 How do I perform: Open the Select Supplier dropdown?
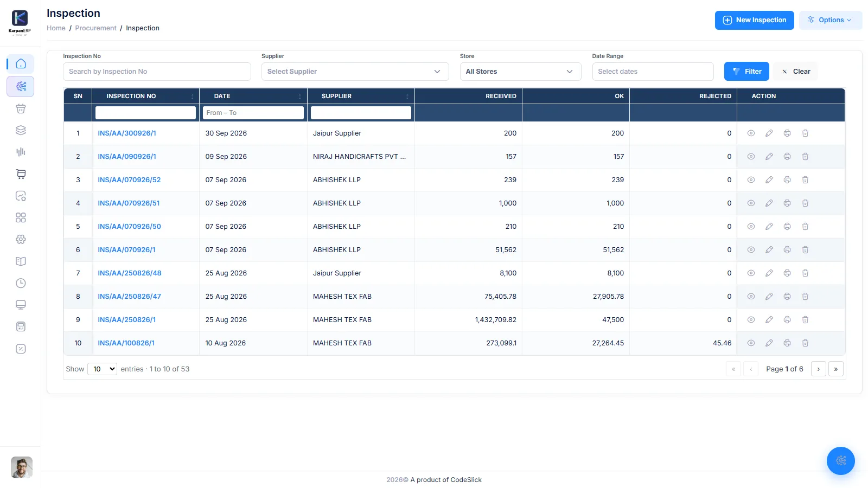pos(355,72)
